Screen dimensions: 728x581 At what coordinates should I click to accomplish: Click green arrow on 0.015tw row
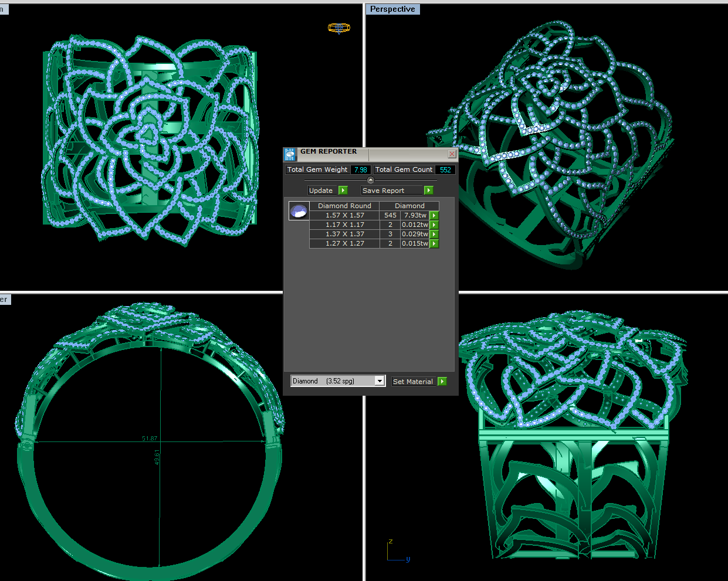(x=434, y=244)
